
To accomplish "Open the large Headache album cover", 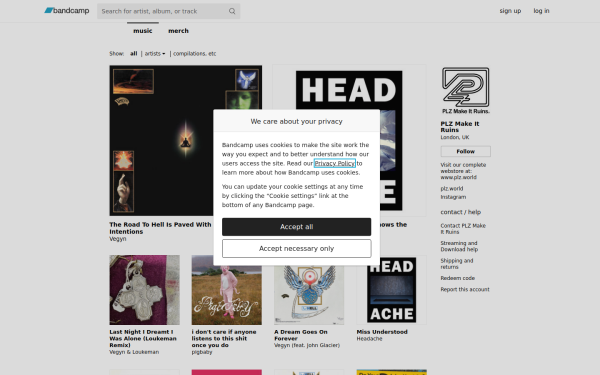I will pyautogui.click(x=349, y=140).
